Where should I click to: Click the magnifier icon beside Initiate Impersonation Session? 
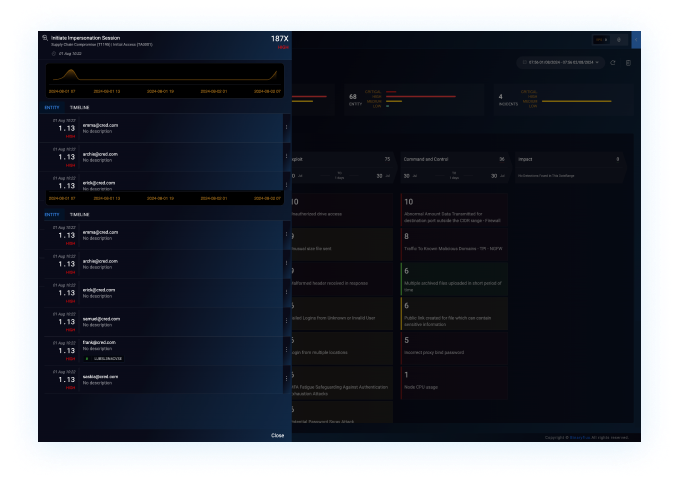(x=45, y=36)
